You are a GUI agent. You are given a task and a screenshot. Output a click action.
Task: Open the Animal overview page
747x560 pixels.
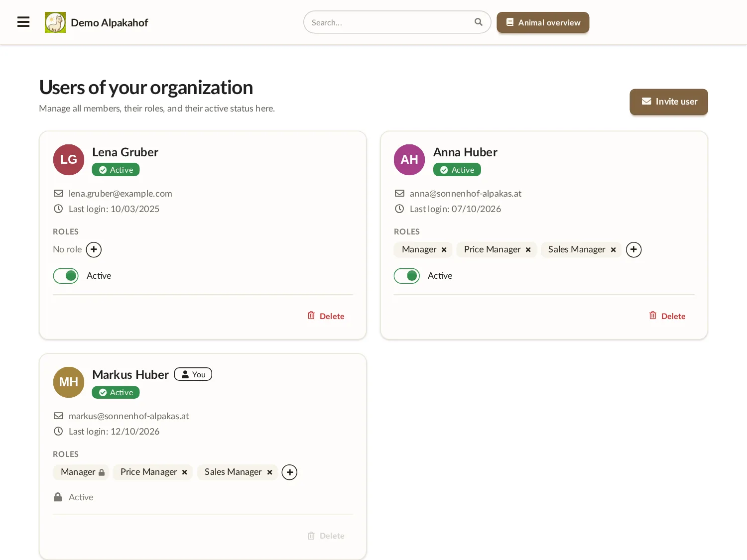[543, 22]
